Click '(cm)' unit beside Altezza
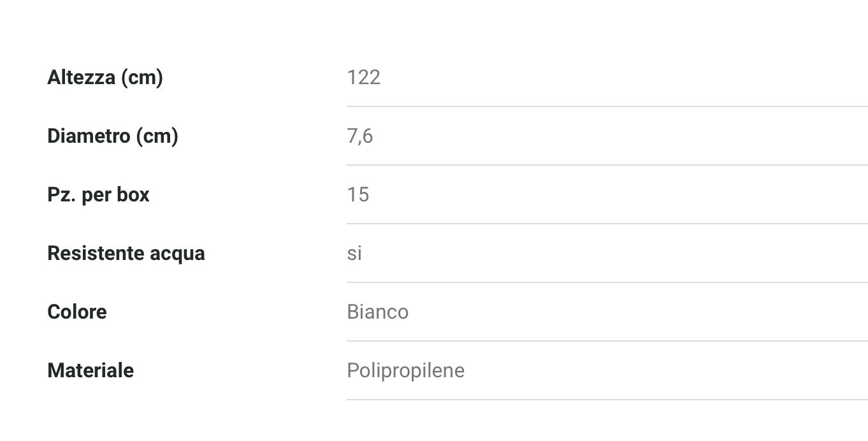This screenshot has height=441, width=868. [x=141, y=77]
